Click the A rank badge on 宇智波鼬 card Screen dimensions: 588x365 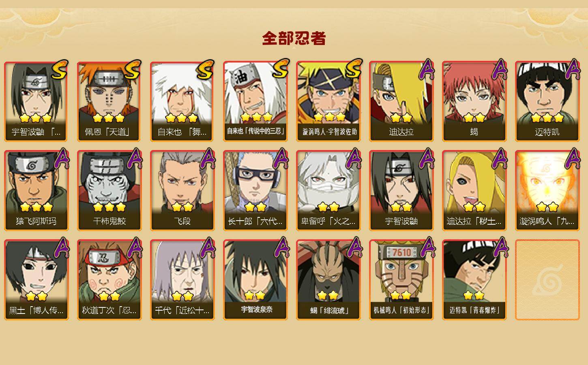[426, 158]
